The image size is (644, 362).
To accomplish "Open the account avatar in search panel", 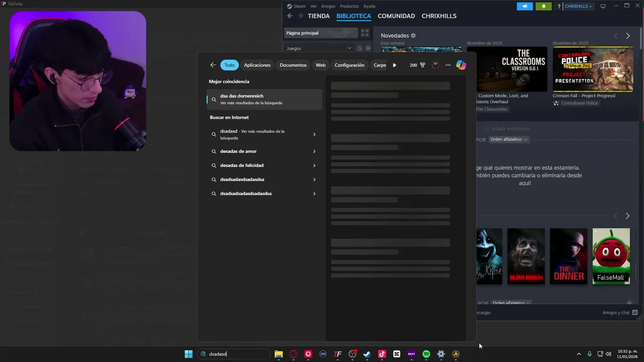I will coord(435,65).
